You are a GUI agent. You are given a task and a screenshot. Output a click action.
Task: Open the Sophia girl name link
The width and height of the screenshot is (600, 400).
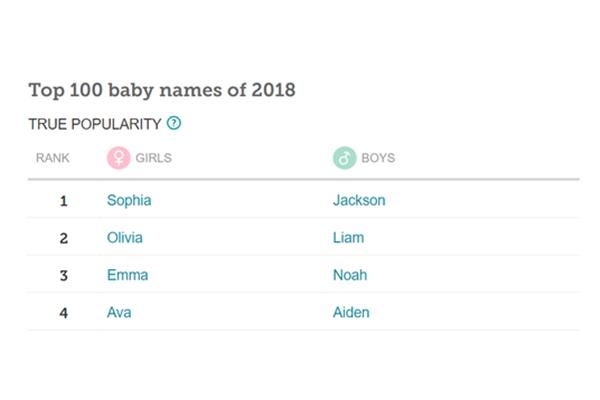coord(129,201)
